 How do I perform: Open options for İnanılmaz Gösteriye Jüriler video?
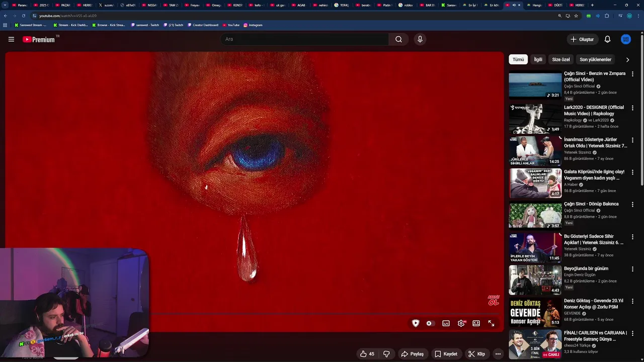point(632,140)
